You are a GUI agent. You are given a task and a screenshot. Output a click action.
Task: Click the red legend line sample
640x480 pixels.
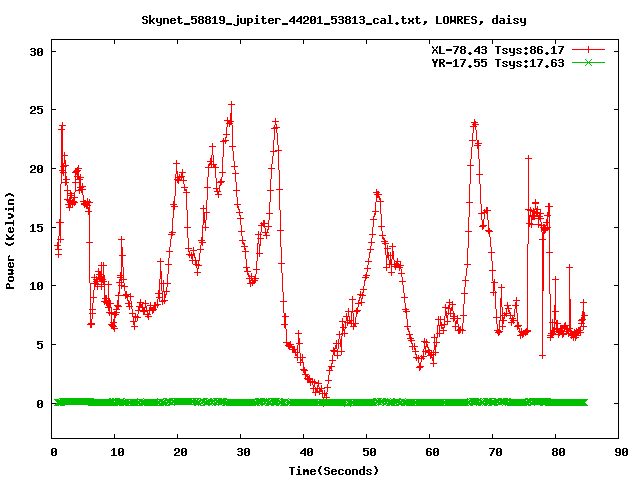point(588,50)
